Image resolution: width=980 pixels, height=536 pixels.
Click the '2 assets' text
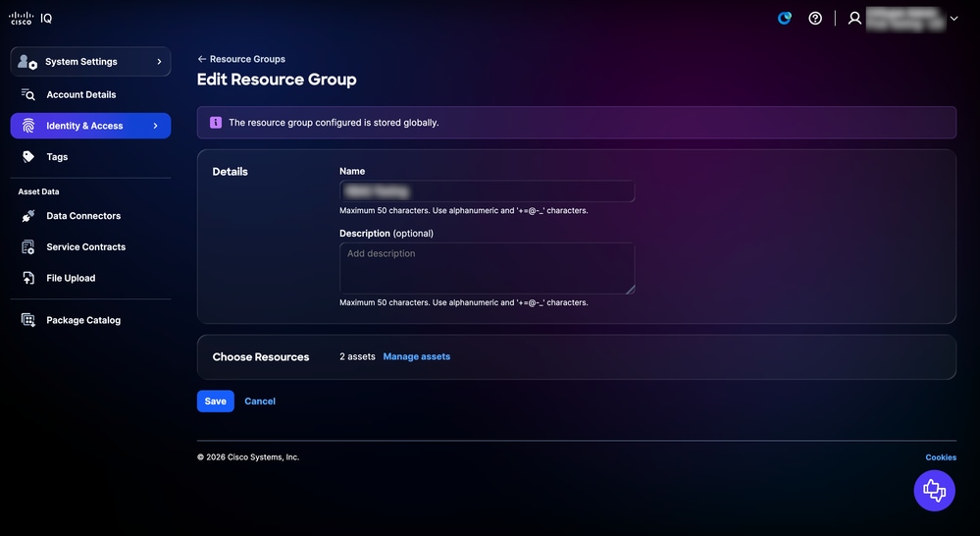357,356
